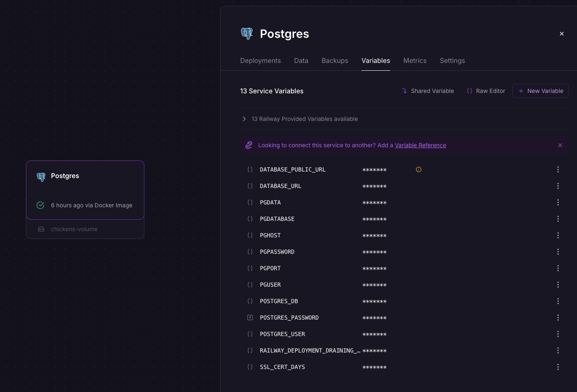
Task: Open the POSTGRES_DB three-dot options menu
Action: (558, 301)
